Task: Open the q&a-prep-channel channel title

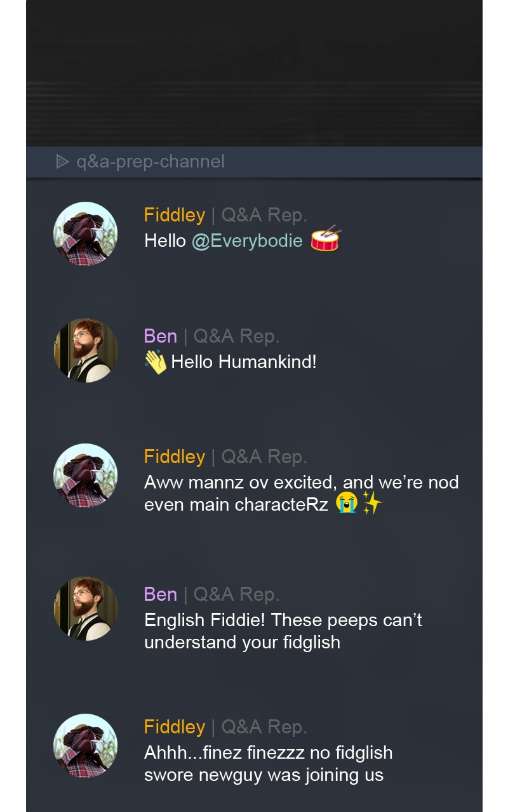Action: (x=150, y=162)
